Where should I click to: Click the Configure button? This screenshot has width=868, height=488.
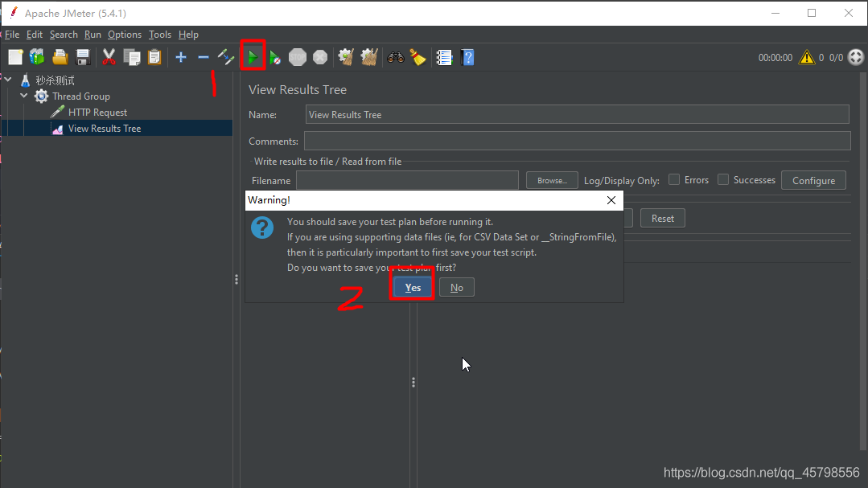(x=814, y=180)
